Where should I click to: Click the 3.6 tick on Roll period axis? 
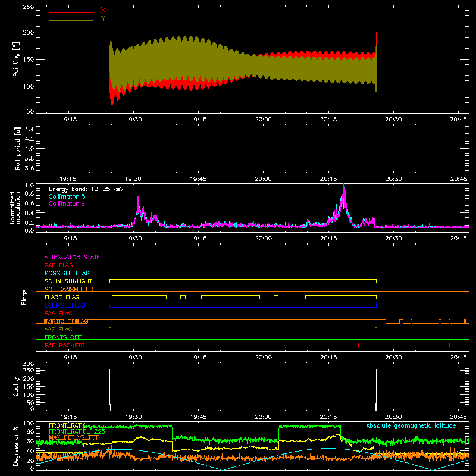29,168
